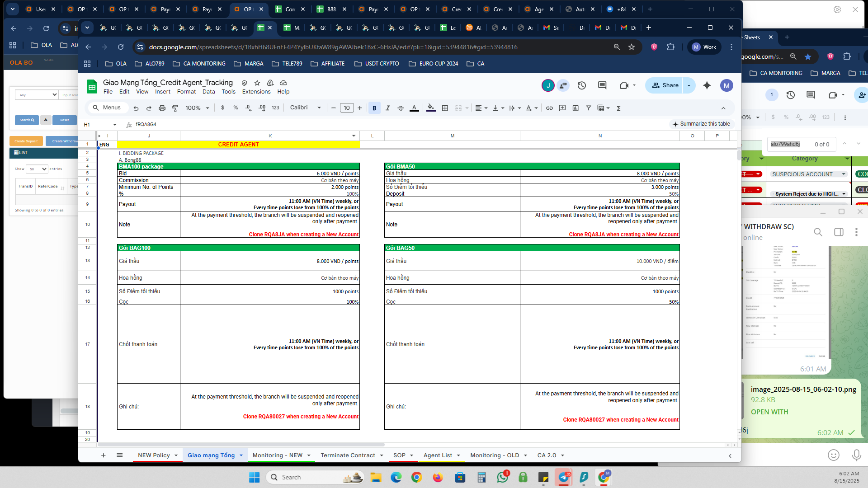This screenshot has width=868, height=488.
Task: Toggle strikethrough formatting
Action: (x=401, y=108)
